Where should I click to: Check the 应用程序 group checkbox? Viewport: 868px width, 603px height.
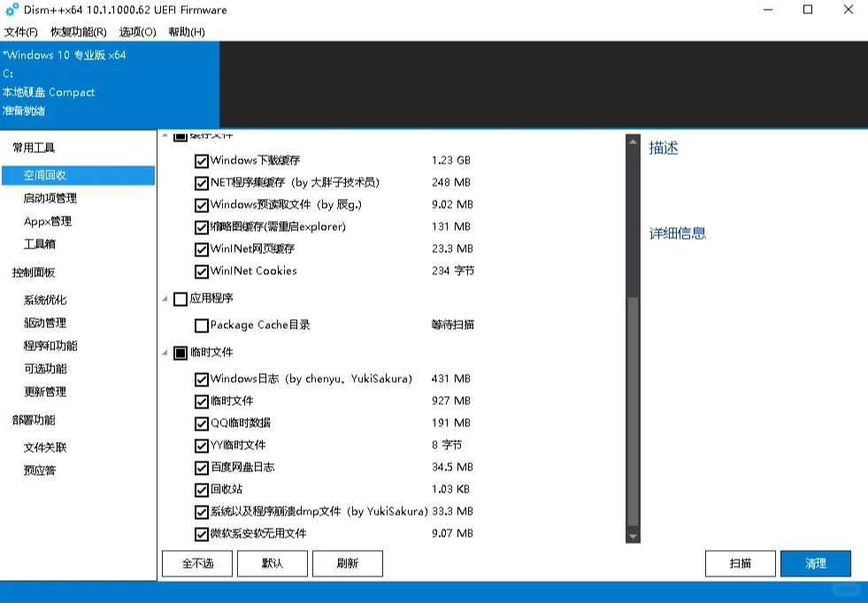181,299
